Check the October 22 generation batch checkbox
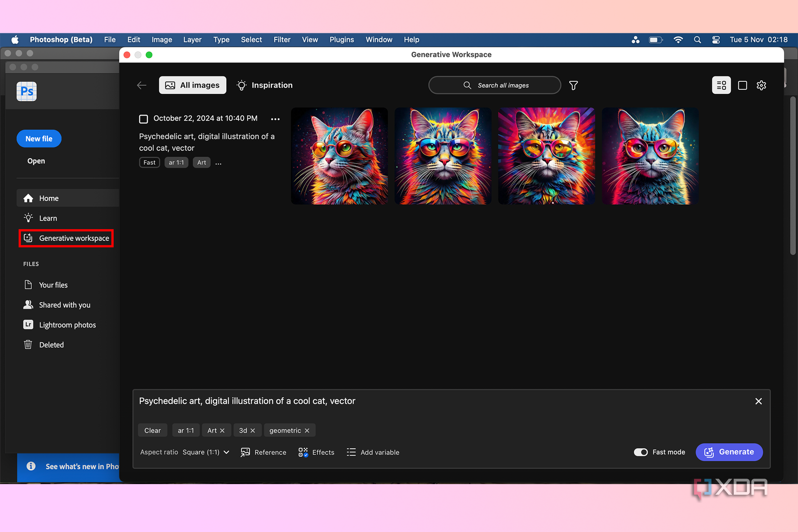The height and width of the screenshot is (532, 798). [x=143, y=118]
